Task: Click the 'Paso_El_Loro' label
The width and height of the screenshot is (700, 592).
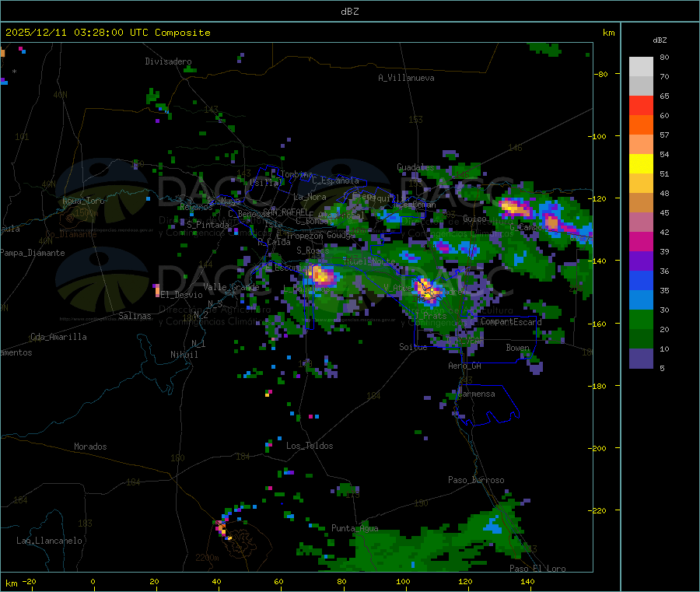Action: [537, 569]
